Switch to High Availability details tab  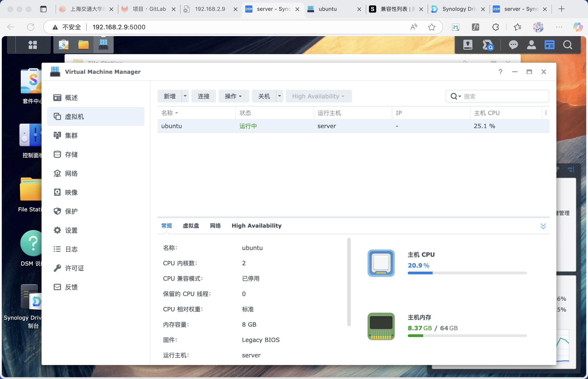256,226
